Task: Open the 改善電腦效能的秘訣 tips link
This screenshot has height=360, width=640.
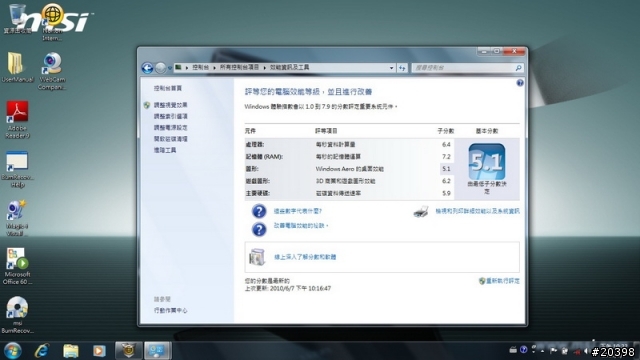Action: [x=301, y=225]
